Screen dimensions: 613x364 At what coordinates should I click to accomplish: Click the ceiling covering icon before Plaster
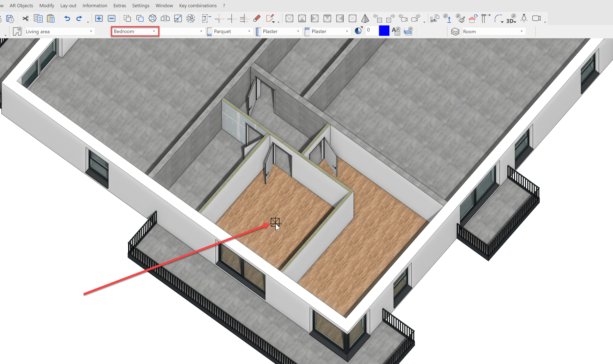(x=307, y=32)
